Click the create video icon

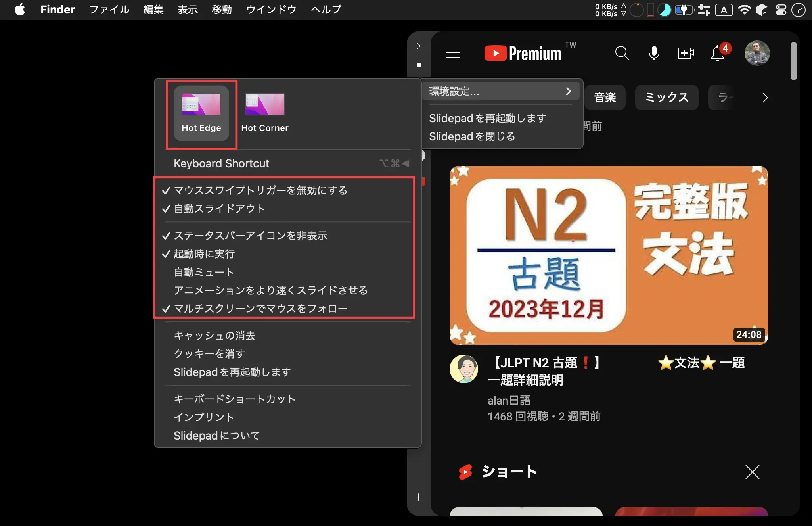point(686,52)
